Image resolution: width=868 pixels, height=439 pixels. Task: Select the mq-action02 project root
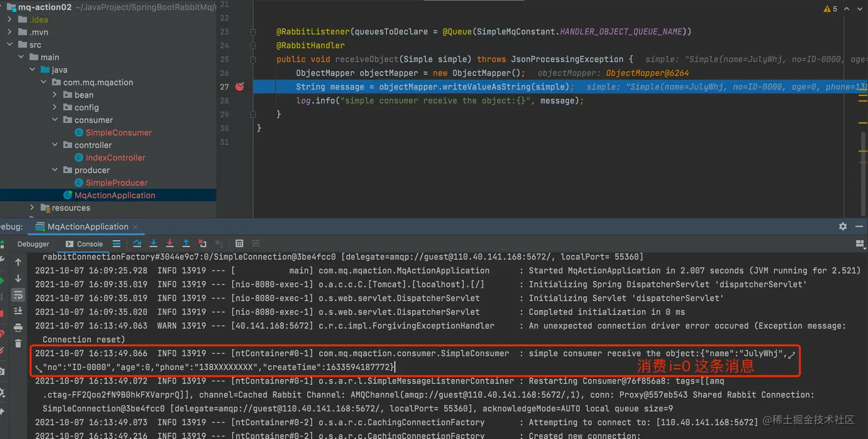(x=45, y=7)
